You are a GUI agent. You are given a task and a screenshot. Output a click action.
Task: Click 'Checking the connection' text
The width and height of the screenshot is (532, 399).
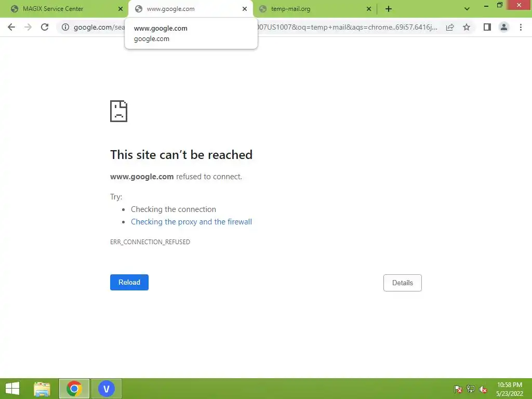point(174,209)
